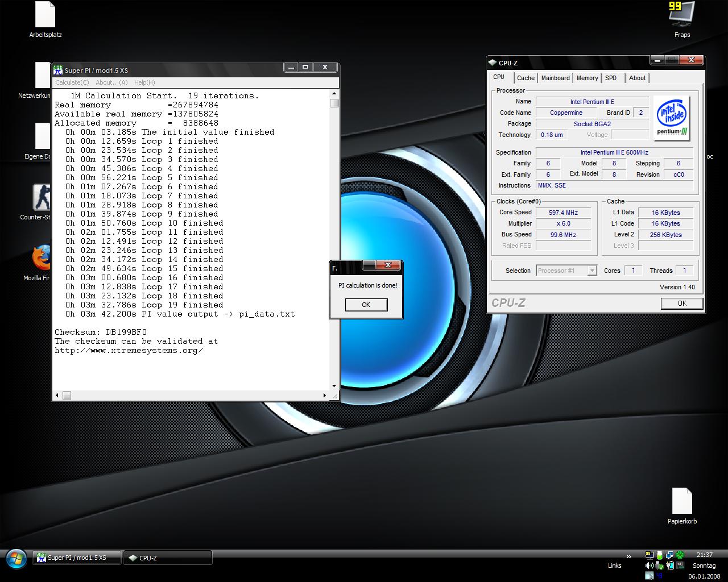728x582 pixels.
Task: Click the Super PI vertical scrollbar down arrow
Action: (x=334, y=386)
